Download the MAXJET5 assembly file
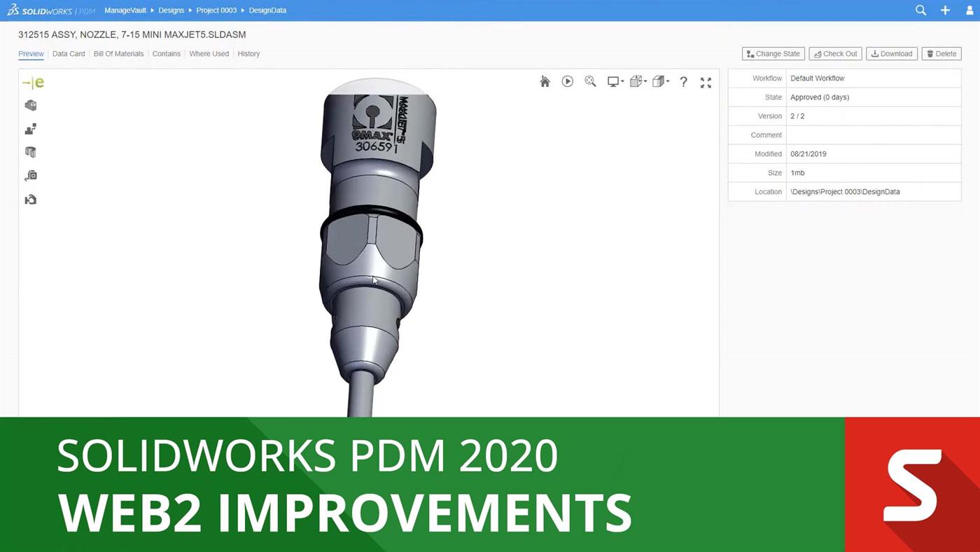Screen dimensions: 980x552 click(891, 53)
